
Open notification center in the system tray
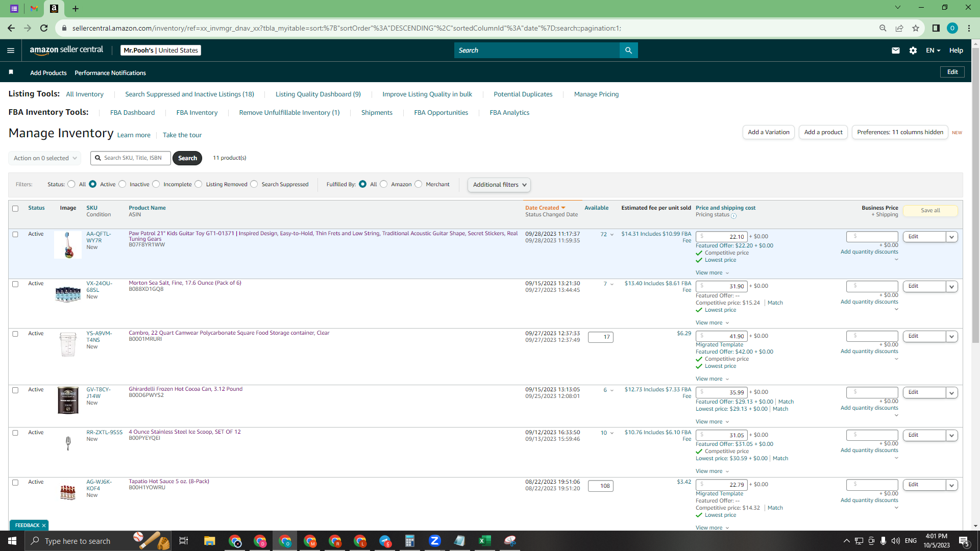[964, 541]
